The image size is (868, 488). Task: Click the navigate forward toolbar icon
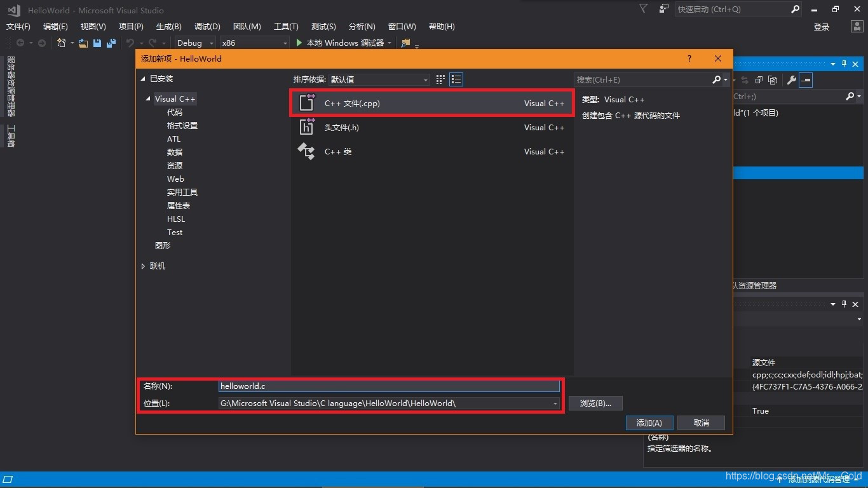pos(42,43)
